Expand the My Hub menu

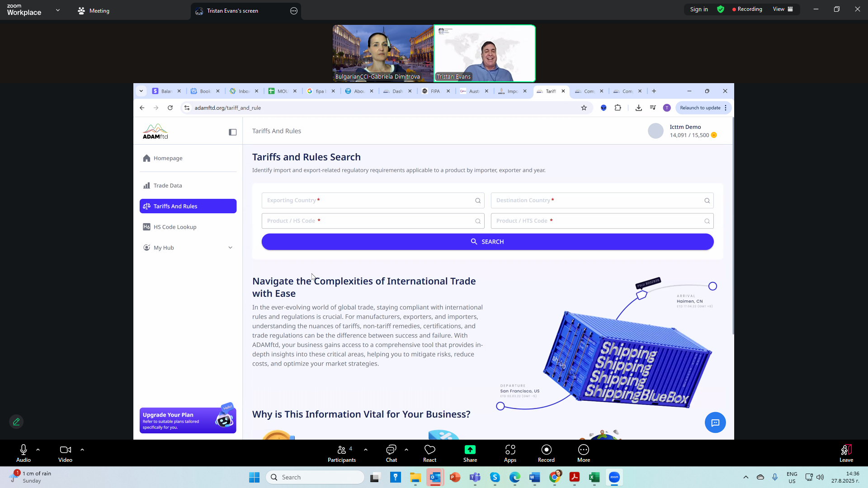(x=188, y=248)
